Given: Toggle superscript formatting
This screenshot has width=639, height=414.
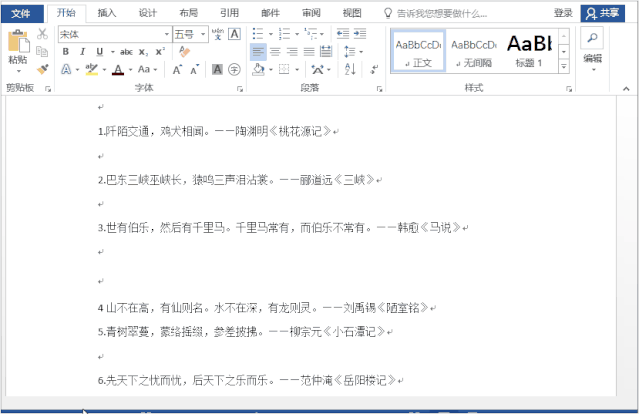Looking at the screenshot, I should (160, 52).
